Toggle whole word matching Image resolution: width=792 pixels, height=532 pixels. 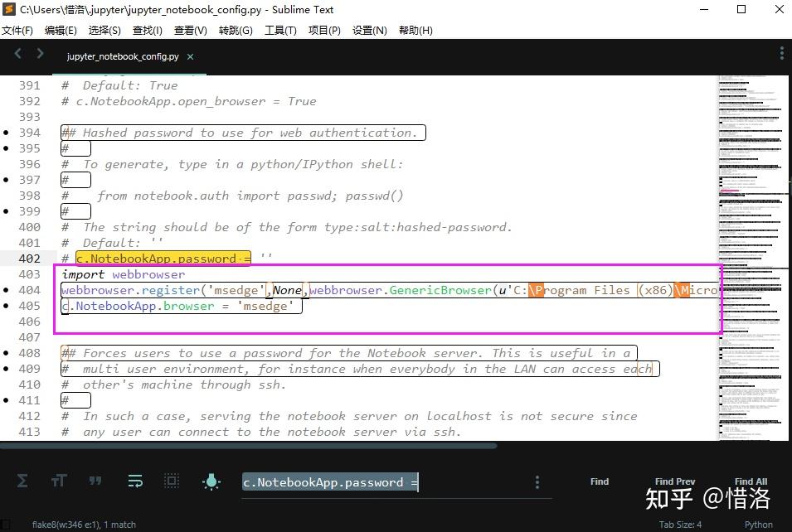click(95, 481)
